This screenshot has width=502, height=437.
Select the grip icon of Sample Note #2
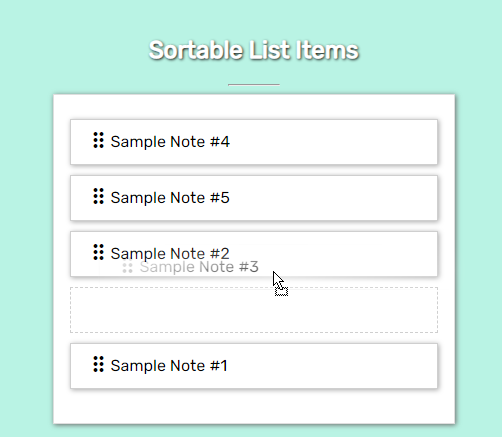click(x=98, y=252)
